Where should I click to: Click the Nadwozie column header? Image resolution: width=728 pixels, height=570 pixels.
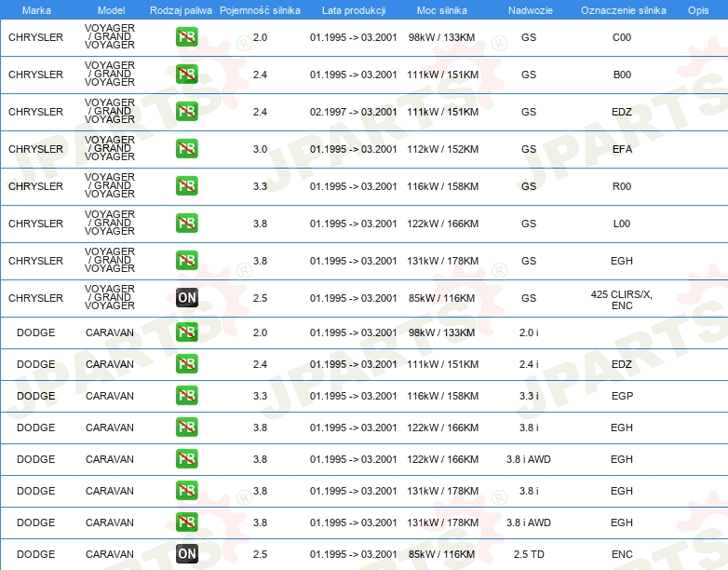pos(531,10)
